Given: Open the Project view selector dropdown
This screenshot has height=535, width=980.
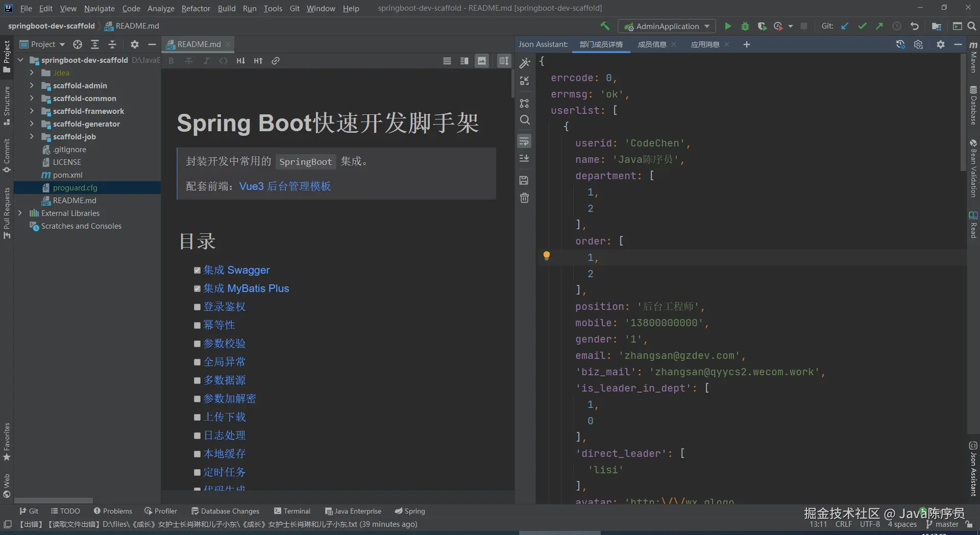Looking at the screenshot, I should [43, 44].
